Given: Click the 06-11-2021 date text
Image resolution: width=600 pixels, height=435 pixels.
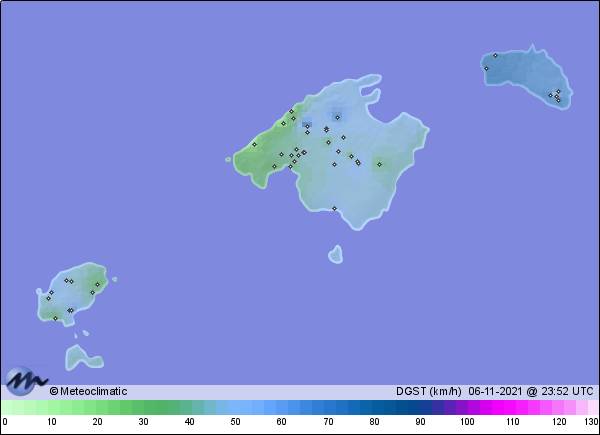Looking at the screenshot, I should pos(496,391).
